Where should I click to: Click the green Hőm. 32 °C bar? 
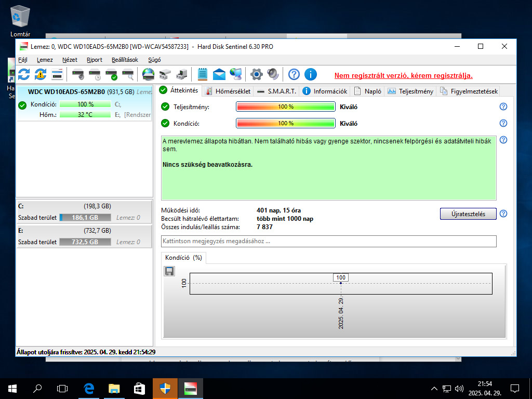coord(85,115)
